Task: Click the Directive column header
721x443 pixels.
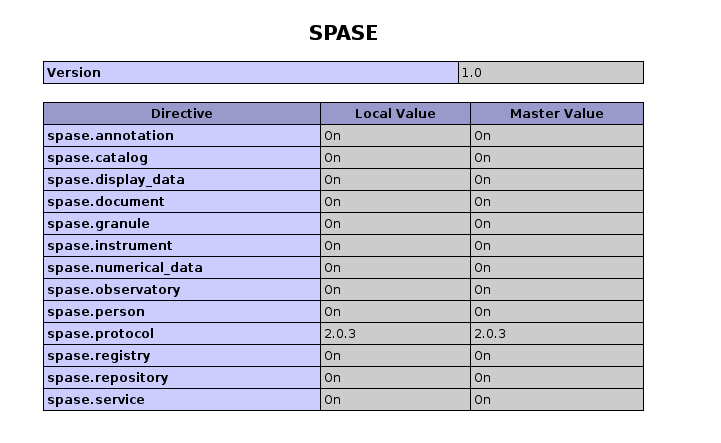Action: [181, 113]
